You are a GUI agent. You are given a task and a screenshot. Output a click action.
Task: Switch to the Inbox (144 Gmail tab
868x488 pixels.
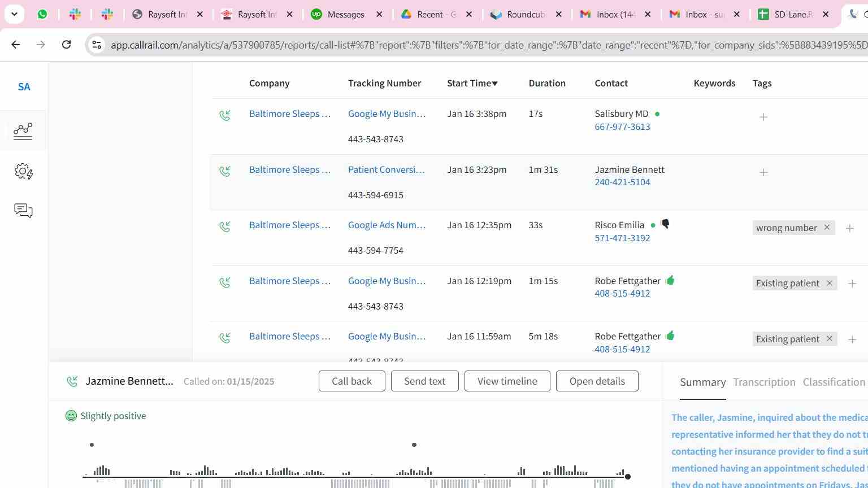point(615,14)
